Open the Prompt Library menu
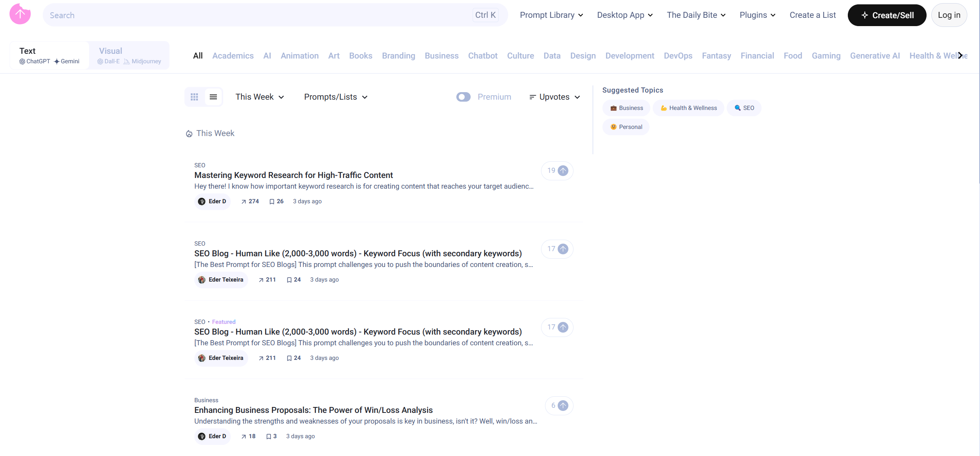 (551, 15)
